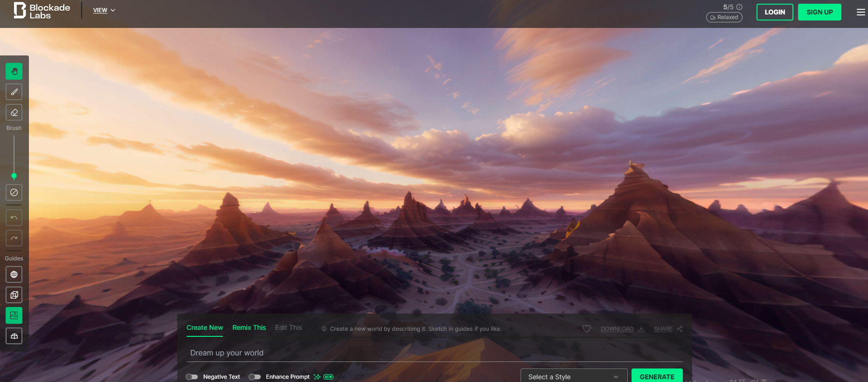Click the info icon beside 5/5
868x382 pixels.
739,7
